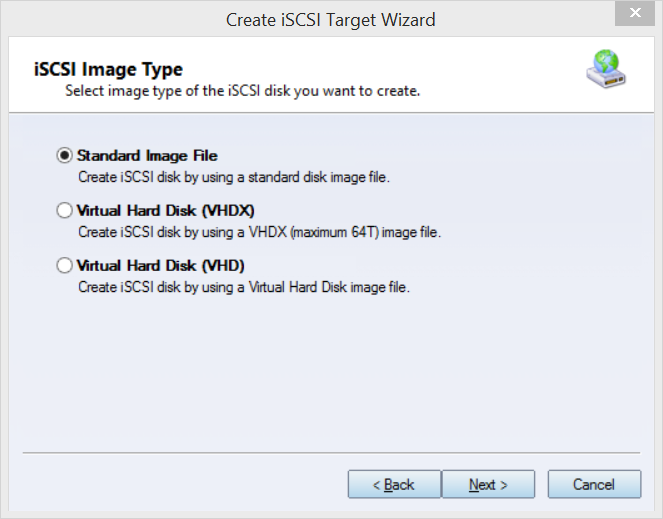Click the standard disk image file description
Viewport: 663px width, 519px height.
tap(234, 177)
